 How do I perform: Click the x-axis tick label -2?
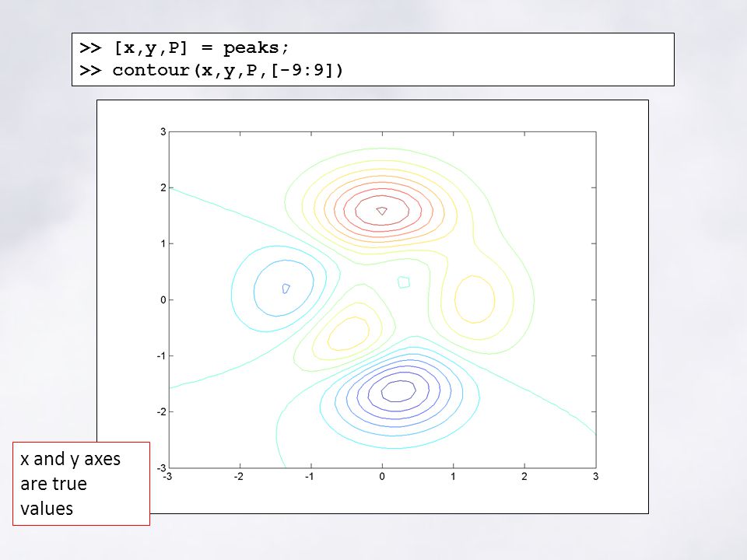tap(238, 477)
